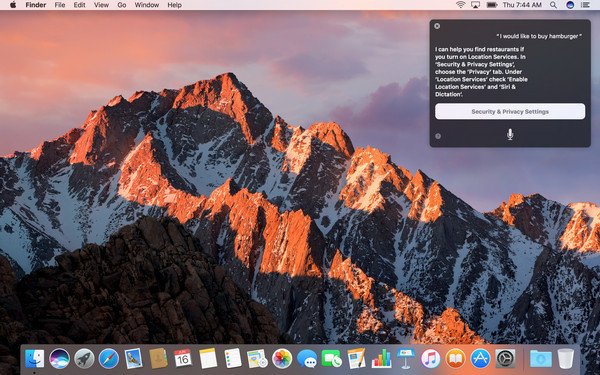Expand the Wi-Fi status menu

(x=461, y=5)
